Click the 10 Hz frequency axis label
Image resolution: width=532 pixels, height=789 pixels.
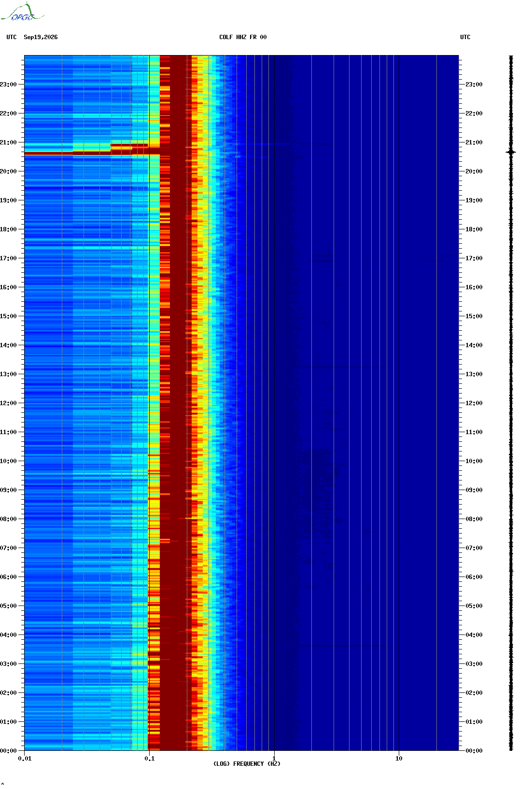(x=399, y=759)
